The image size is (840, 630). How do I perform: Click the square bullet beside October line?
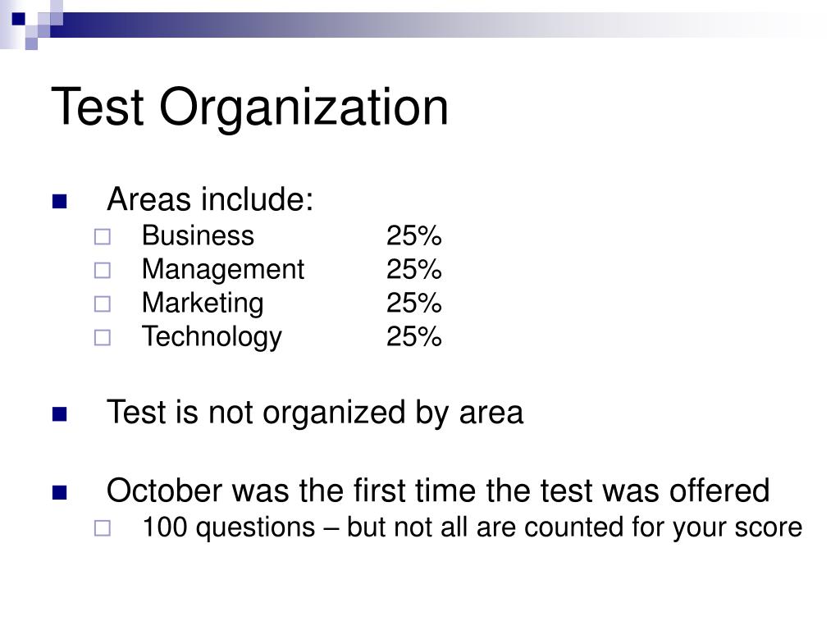[59, 492]
